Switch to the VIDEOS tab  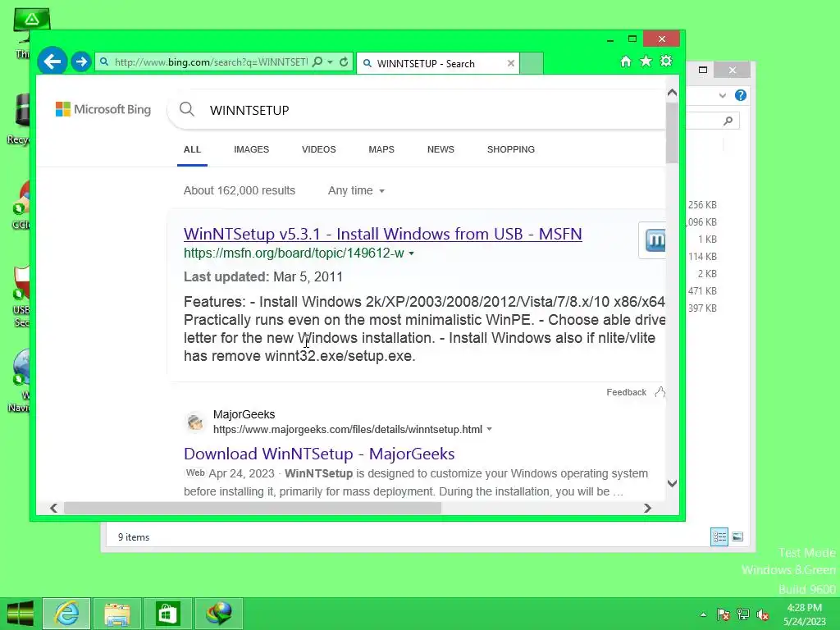319,149
